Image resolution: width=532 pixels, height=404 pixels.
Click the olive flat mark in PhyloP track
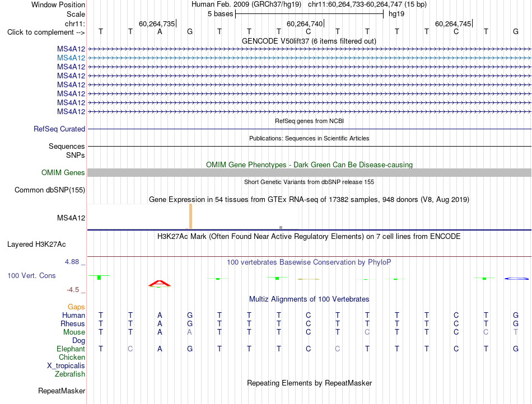(309, 279)
